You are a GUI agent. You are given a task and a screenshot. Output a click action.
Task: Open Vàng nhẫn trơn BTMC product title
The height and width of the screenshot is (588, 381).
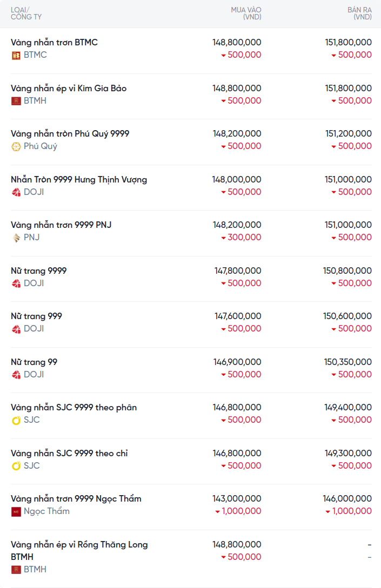point(54,42)
